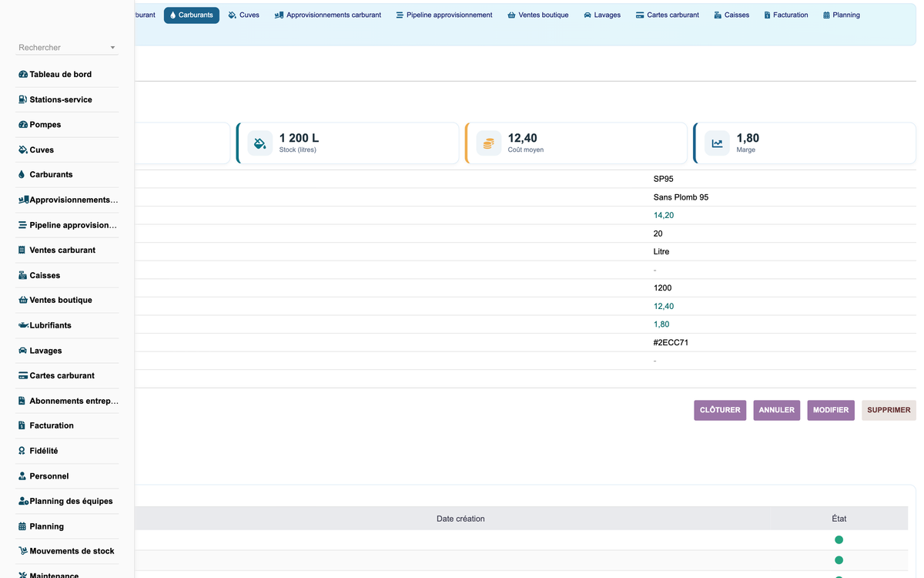Click the MODIFIER button
924x578 pixels.
click(831, 410)
